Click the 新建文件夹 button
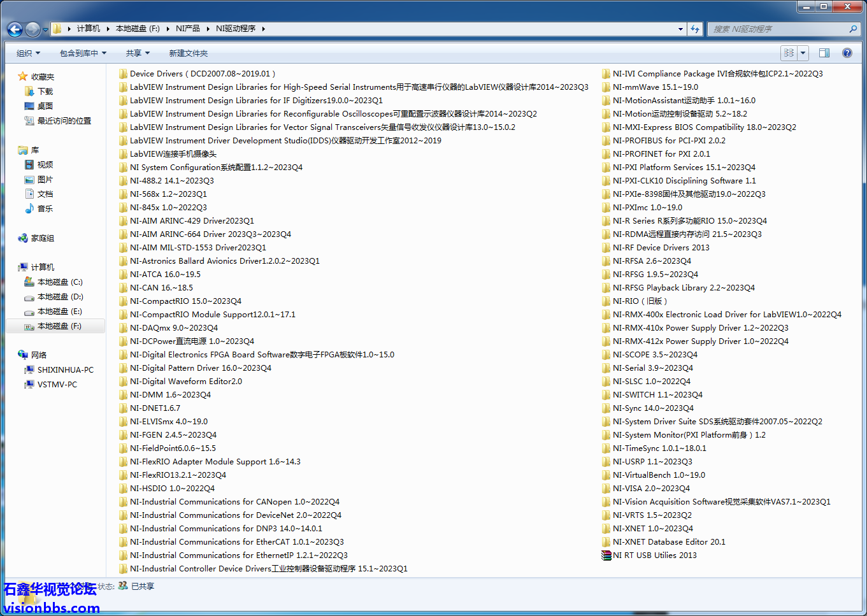This screenshot has height=616, width=867. [188, 54]
